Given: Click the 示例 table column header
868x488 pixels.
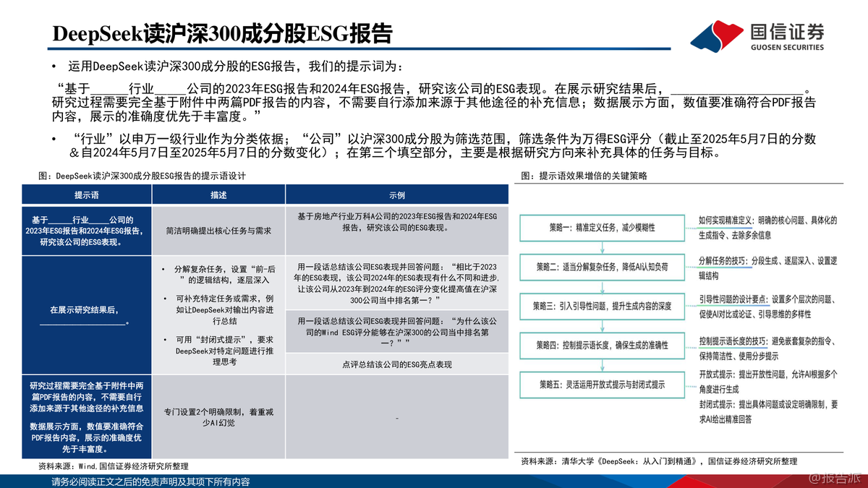Looking at the screenshot, I should click(x=396, y=195).
